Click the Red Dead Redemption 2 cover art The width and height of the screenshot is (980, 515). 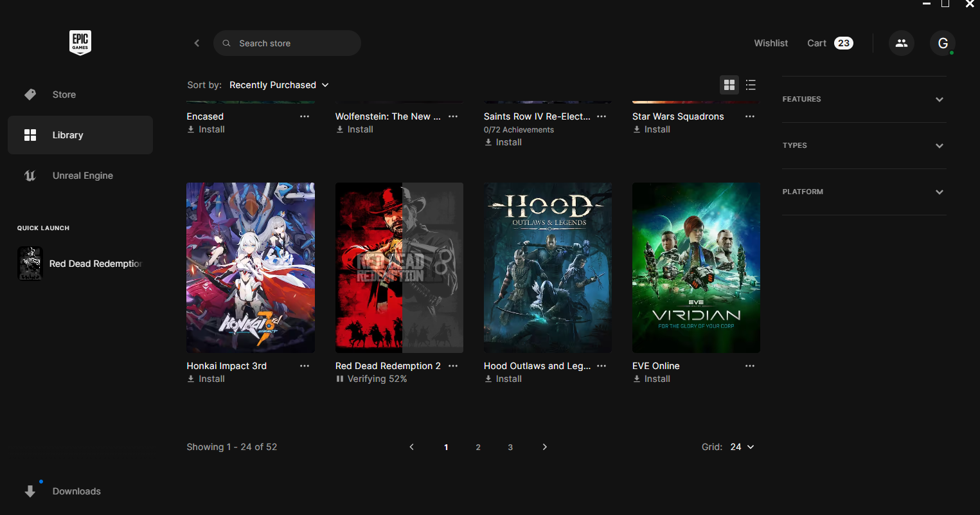click(399, 267)
